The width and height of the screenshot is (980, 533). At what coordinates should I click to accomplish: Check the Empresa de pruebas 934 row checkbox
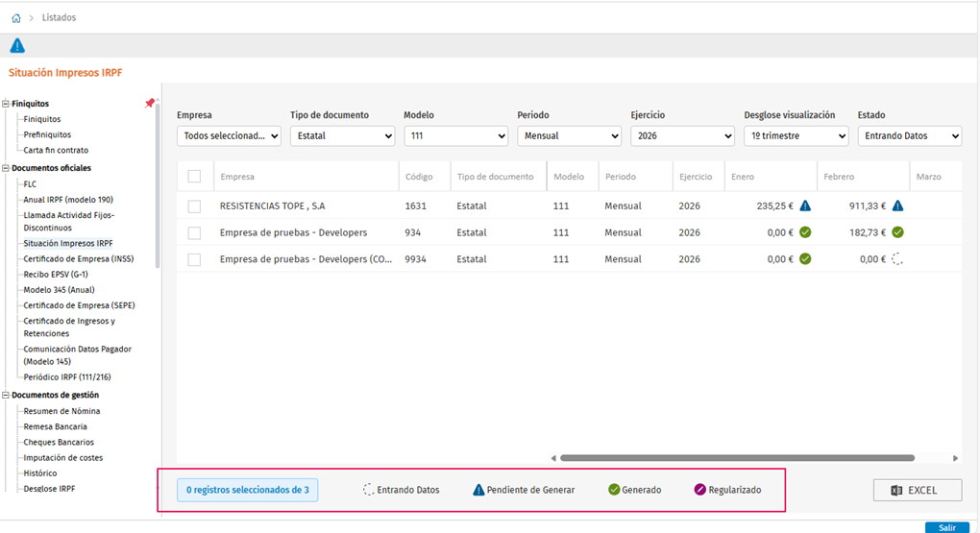pyautogui.click(x=194, y=233)
